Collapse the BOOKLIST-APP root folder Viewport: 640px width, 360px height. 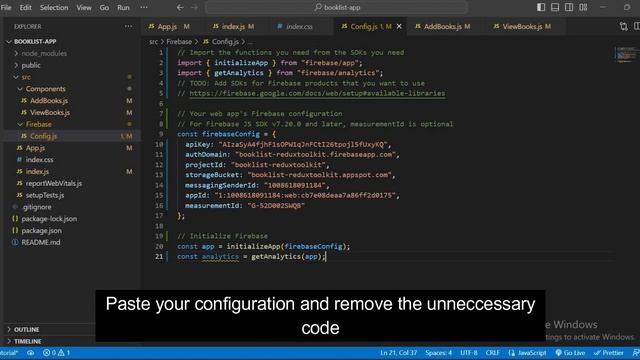[x=35, y=42]
